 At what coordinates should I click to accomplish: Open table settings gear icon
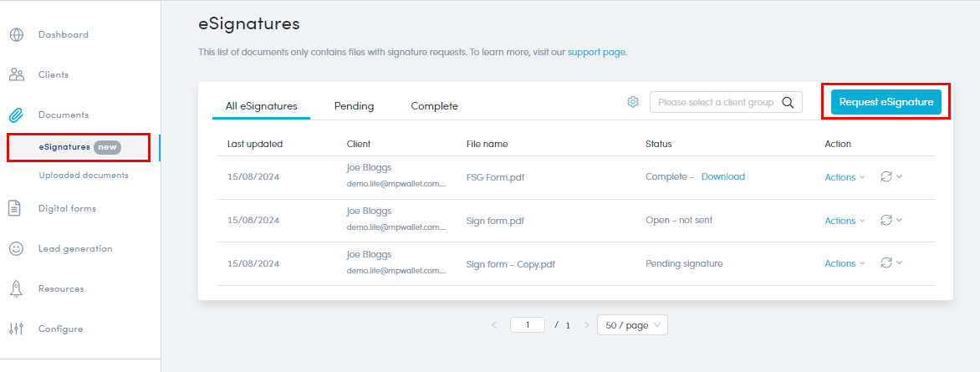[x=633, y=102]
